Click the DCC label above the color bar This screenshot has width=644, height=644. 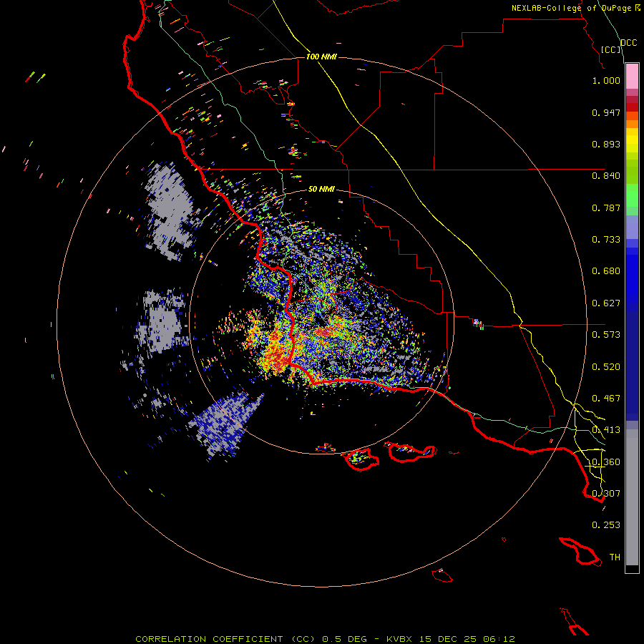(x=628, y=43)
